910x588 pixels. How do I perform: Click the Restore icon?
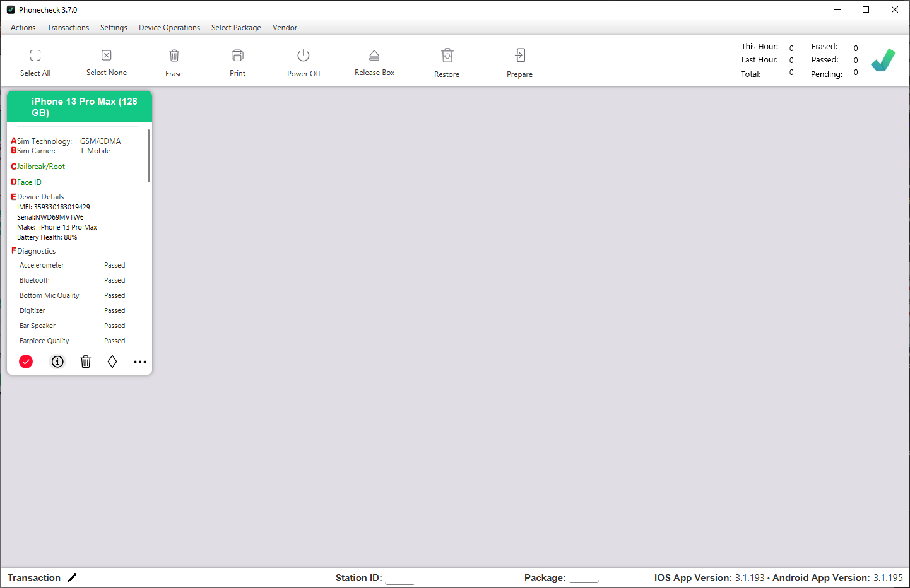click(447, 56)
